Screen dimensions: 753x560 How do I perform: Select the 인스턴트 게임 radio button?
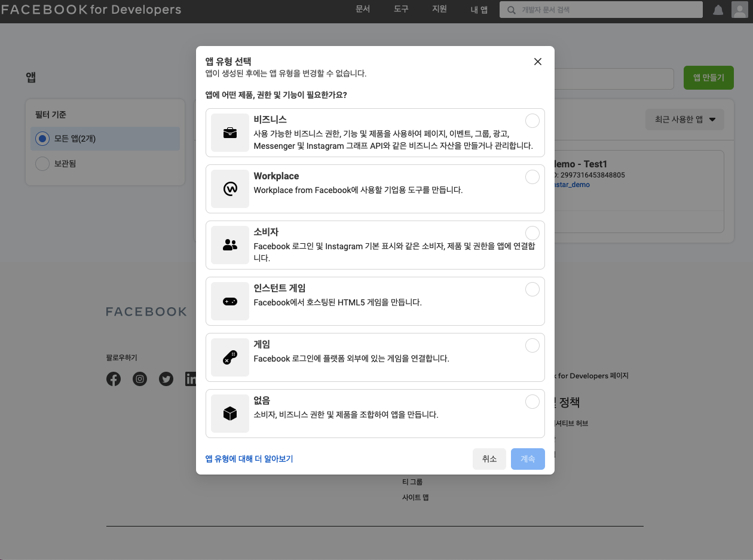click(532, 289)
